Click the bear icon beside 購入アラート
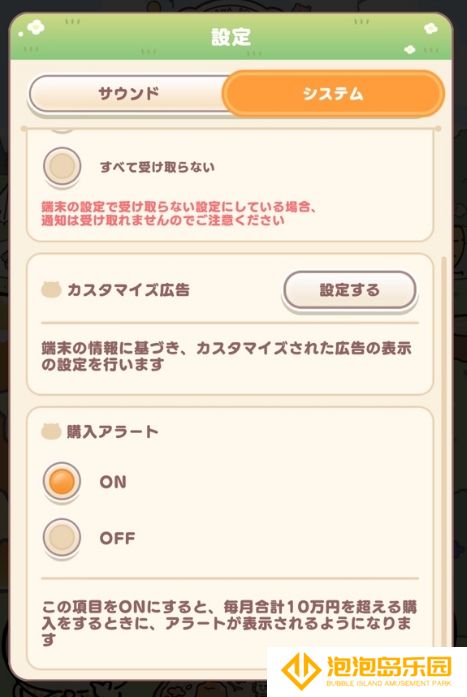 tap(51, 431)
